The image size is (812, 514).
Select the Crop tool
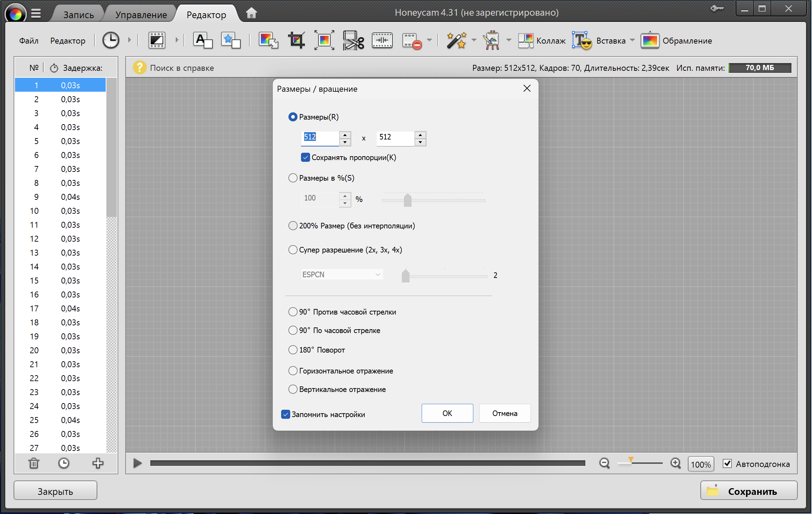point(296,40)
